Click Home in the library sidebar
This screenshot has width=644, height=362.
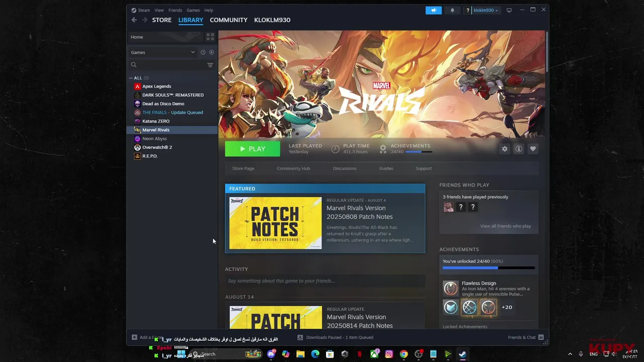tap(166, 37)
